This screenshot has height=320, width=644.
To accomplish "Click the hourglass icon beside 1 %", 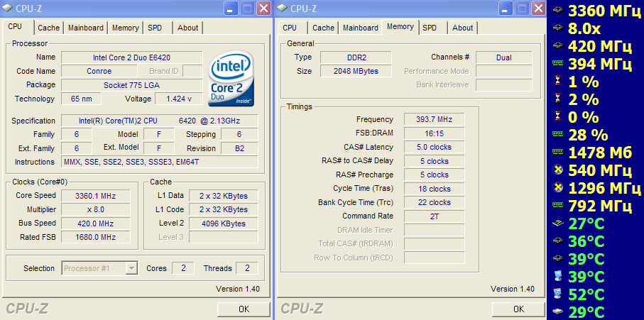I will coord(557,81).
